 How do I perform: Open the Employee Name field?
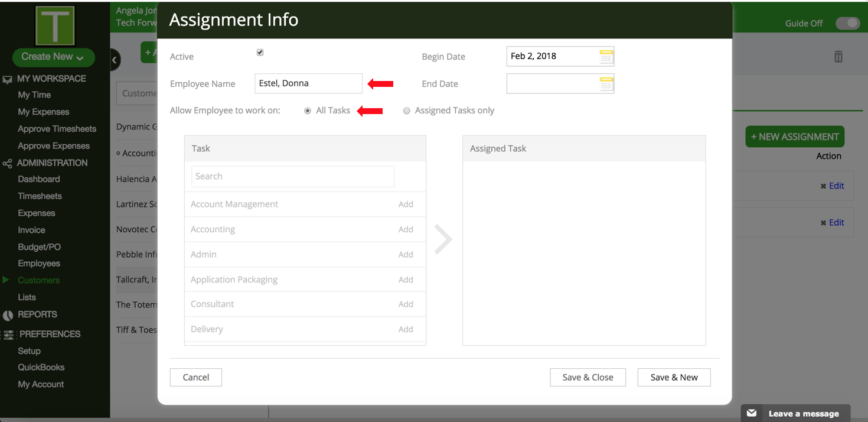click(308, 83)
